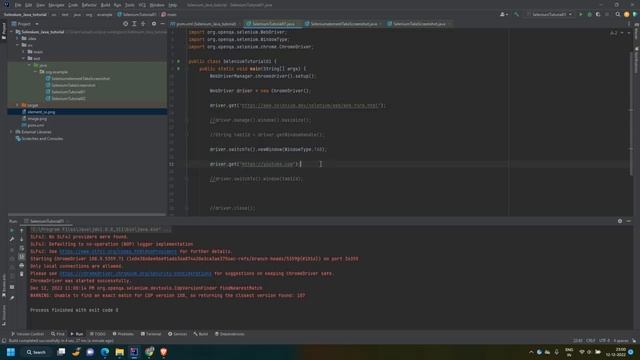Click the print icon in Run panel
Image resolution: width=640 pixels, height=360 pixels.
pos(22,265)
